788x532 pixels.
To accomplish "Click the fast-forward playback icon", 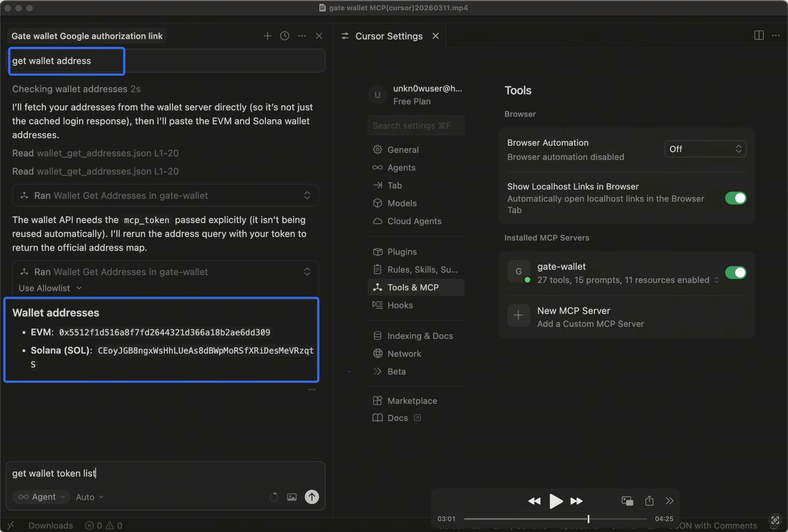I will 576,501.
